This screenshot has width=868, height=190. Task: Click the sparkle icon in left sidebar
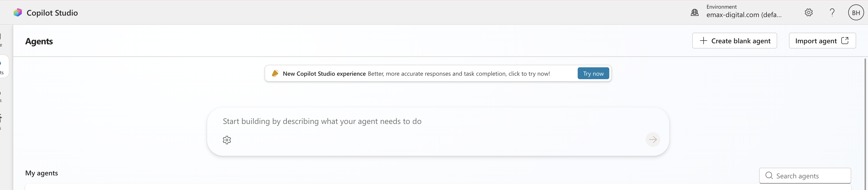[1, 118]
